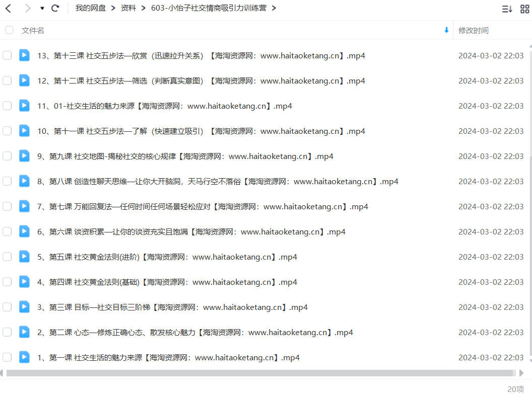Open file 5、第五课 社交黄金法则(进阶)

click(x=167, y=257)
